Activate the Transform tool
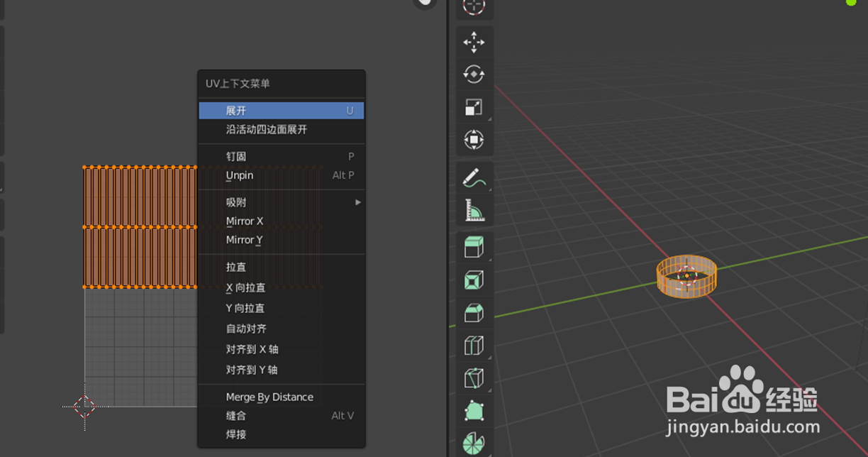 [474, 140]
